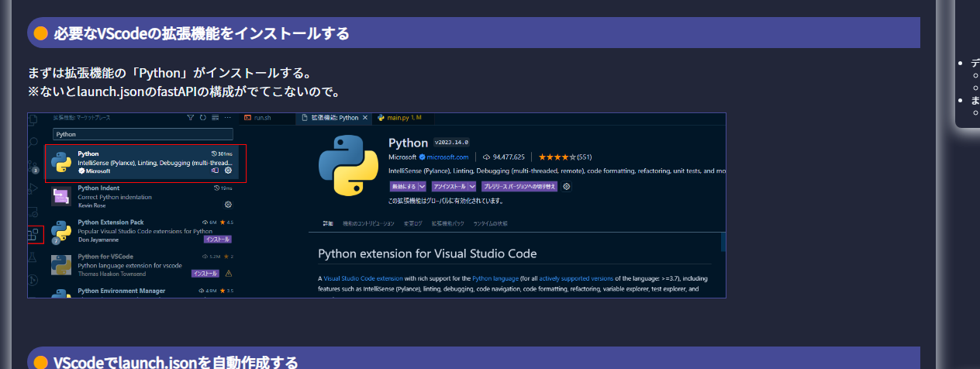Open ランタイムの状態 tab
Image resolution: width=980 pixels, height=369 pixels.
(490, 223)
